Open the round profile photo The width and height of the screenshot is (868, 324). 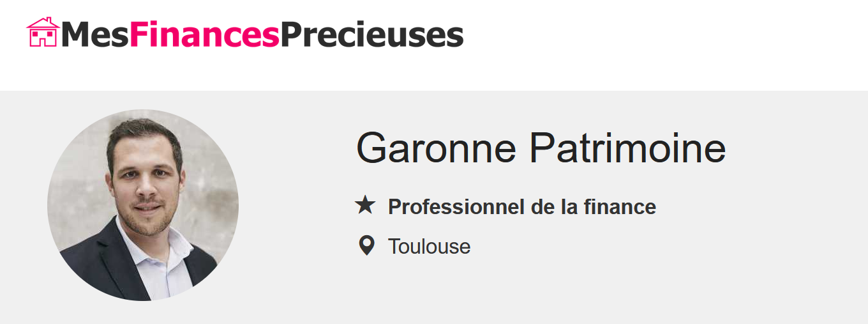click(143, 205)
